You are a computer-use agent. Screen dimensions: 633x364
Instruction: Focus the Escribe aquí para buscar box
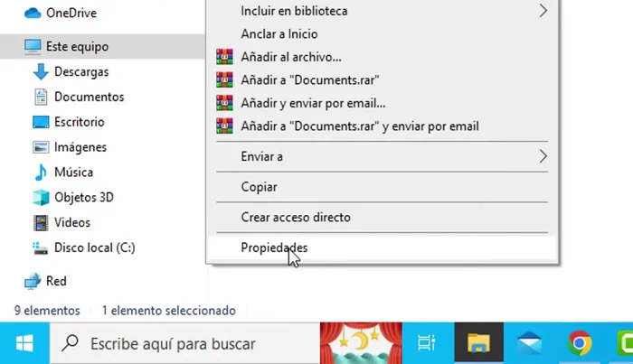[184, 343]
